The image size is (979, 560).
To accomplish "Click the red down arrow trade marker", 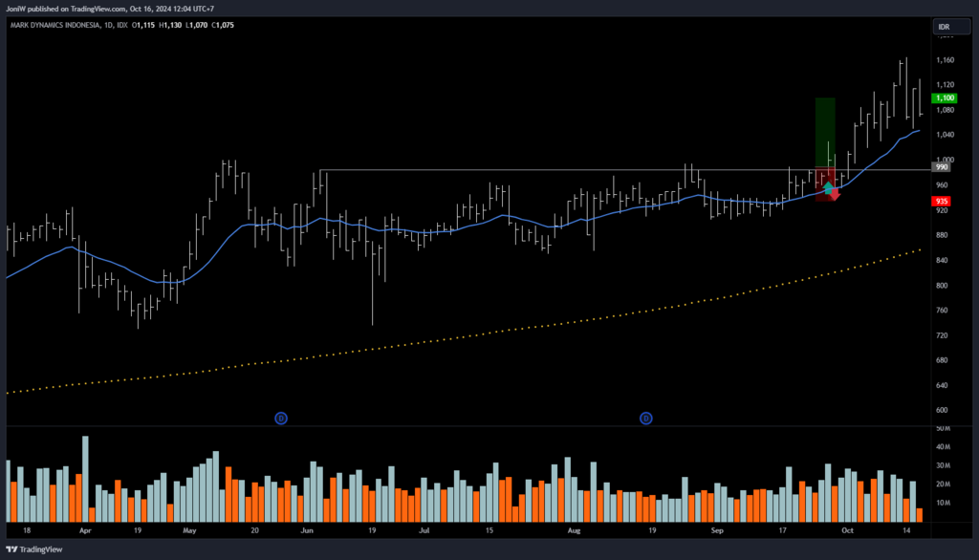I will (x=835, y=195).
